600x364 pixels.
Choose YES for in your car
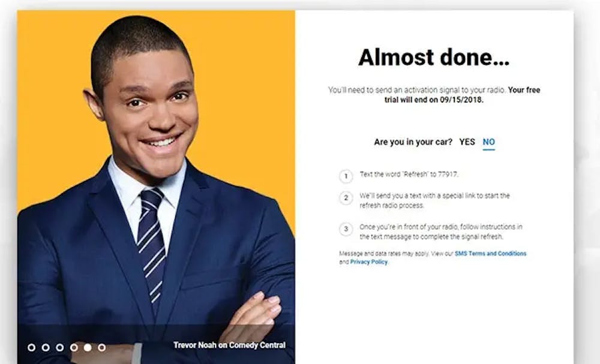pyautogui.click(x=467, y=142)
